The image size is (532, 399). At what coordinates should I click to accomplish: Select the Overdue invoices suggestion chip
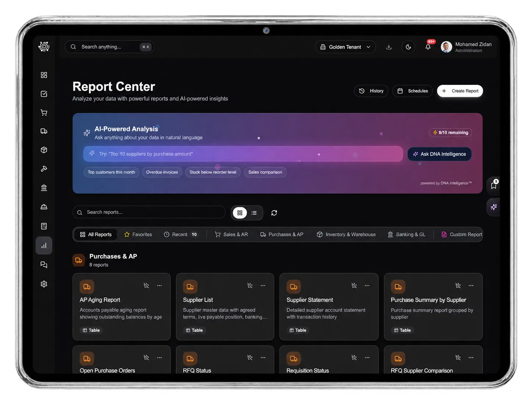(162, 172)
